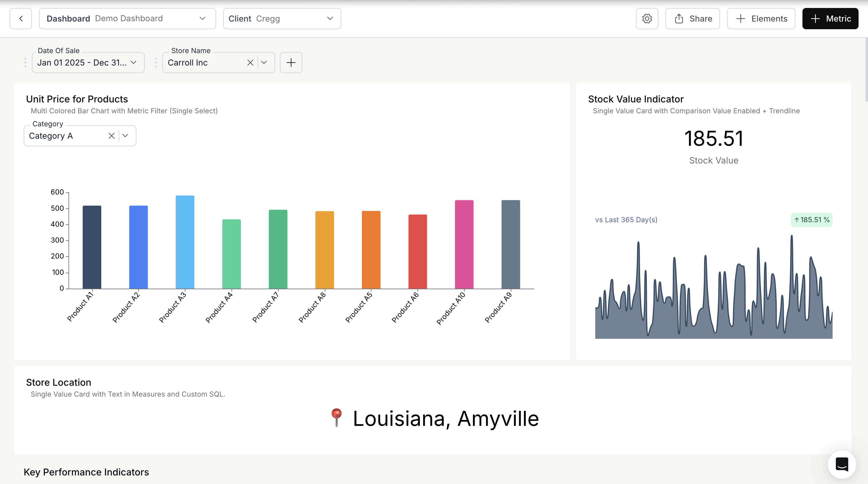Click the 185.51 % comparison badge
The image size is (868, 484).
point(811,220)
